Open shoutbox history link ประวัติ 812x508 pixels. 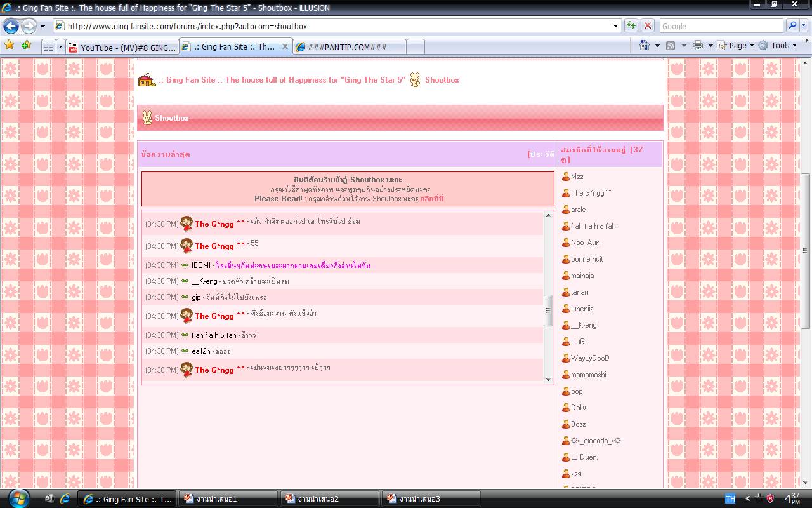pyautogui.click(x=542, y=154)
